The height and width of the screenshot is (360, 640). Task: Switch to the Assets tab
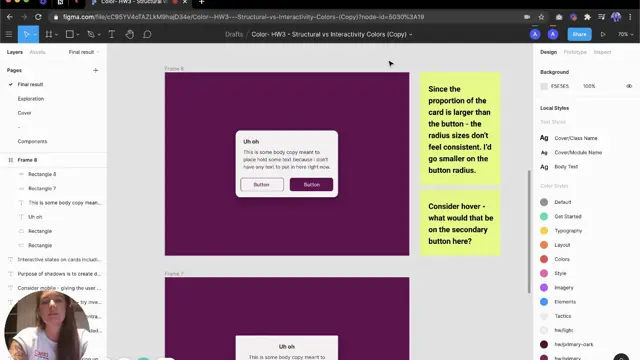click(38, 52)
